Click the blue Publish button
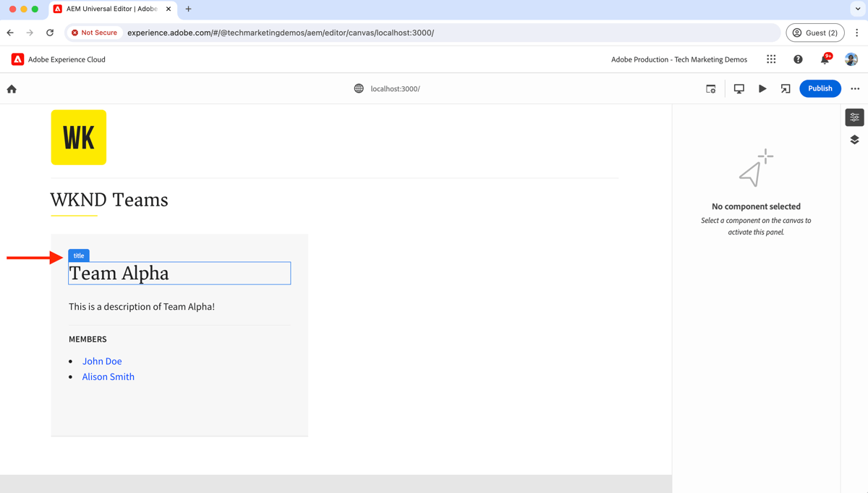Viewport: 868px width, 493px height. pyautogui.click(x=820, y=88)
